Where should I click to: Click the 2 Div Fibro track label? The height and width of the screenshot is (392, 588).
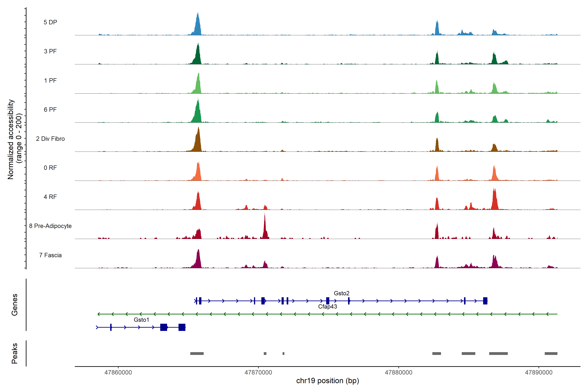(50, 139)
